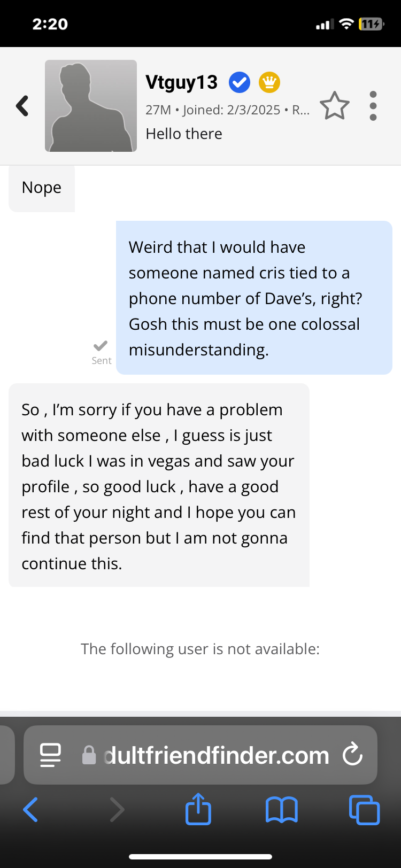Tap Safari forward arrow
Screen dimensions: 401x868
point(117,809)
